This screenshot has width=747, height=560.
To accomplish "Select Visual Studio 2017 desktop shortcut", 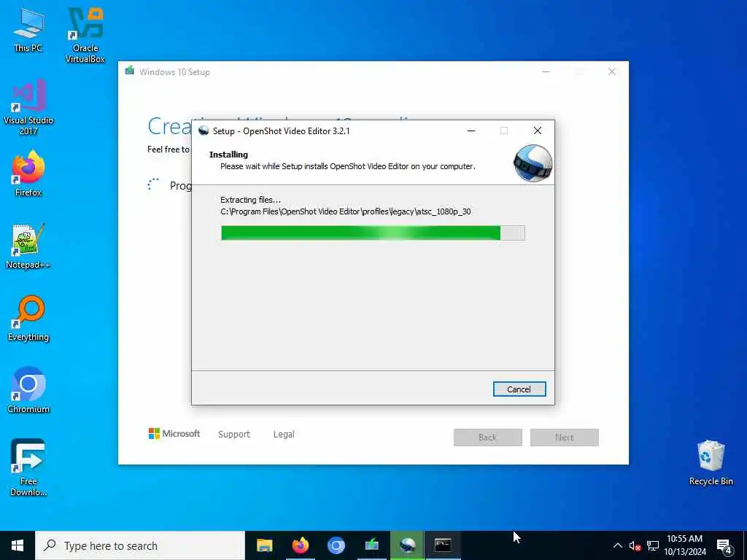I will point(28,107).
